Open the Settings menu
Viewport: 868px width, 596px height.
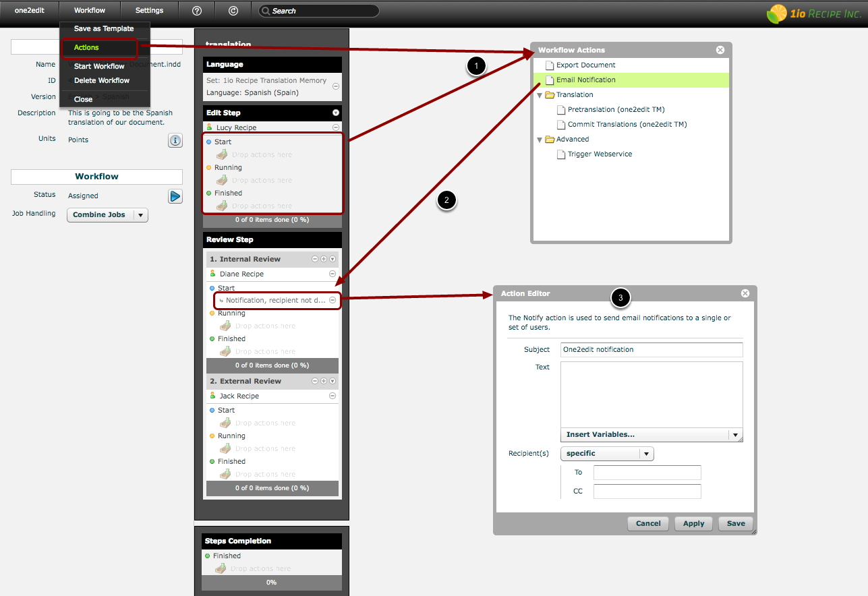tap(149, 11)
